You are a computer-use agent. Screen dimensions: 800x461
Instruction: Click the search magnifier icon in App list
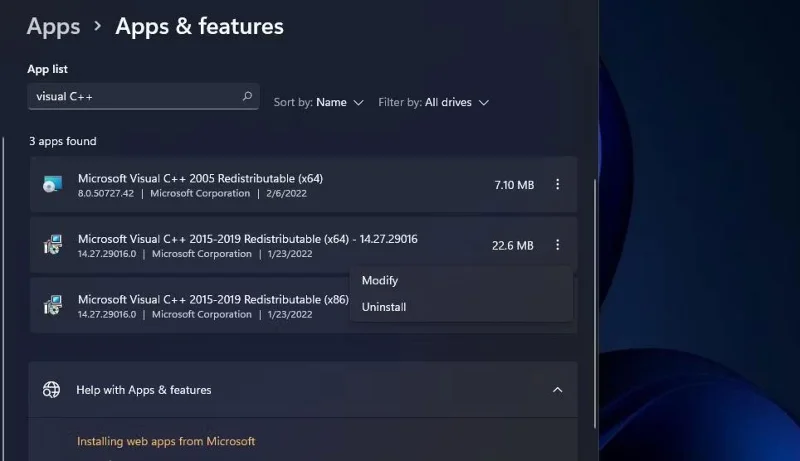[247, 96]
